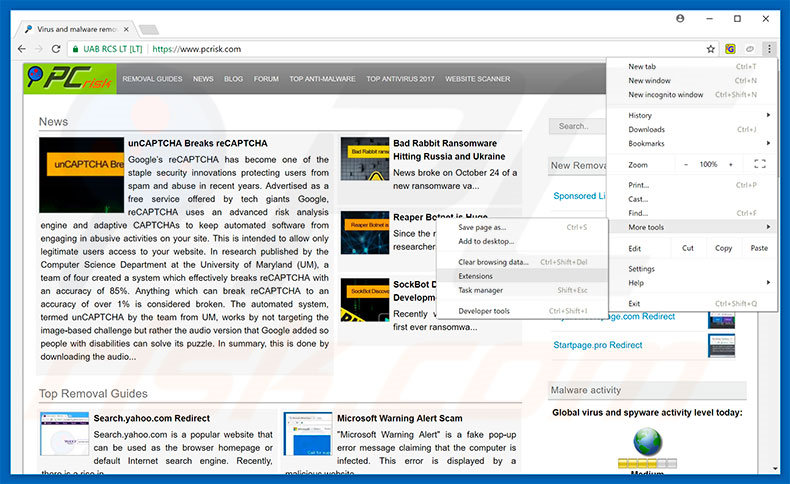Screen dimensions: 790x484
Task: Close the Virus and malware removal tab
Action: coord(126,29)
